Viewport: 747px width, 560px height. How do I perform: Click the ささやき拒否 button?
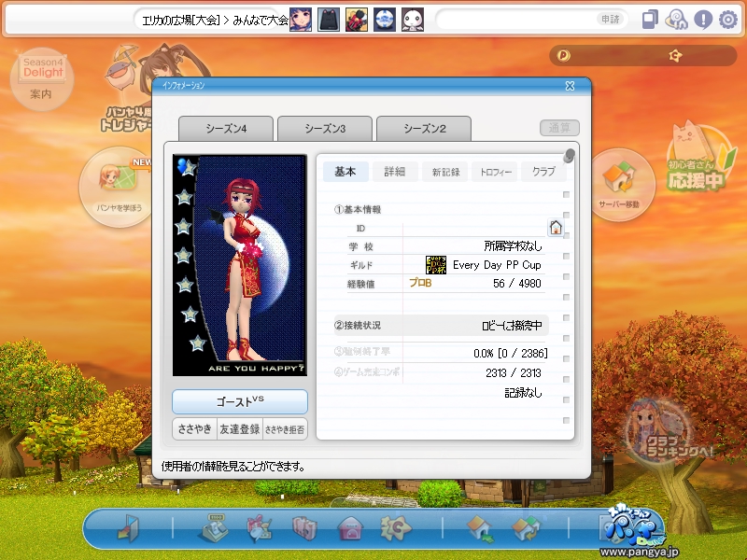pos(285,429)
